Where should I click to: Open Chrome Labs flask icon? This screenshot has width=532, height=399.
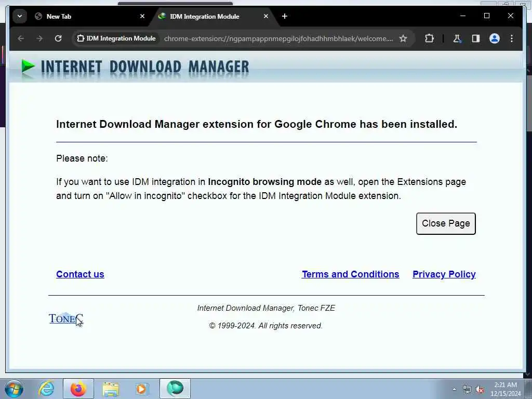coord(457,38)
